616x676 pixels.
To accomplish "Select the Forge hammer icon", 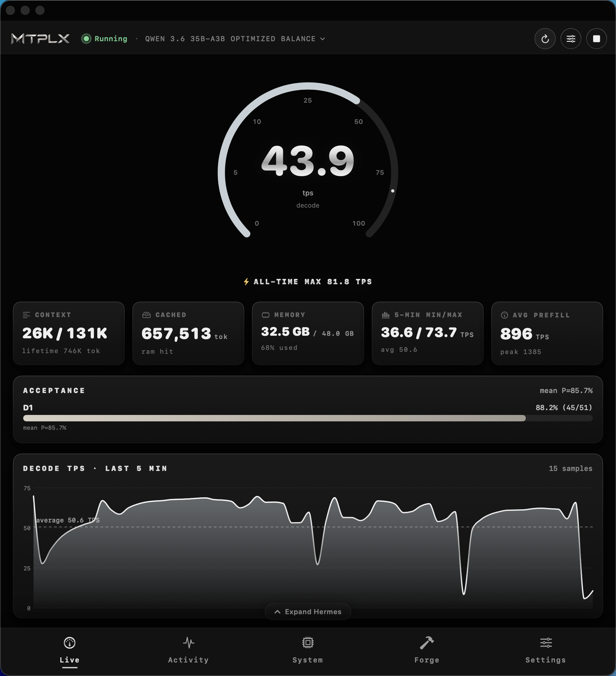I will [x=427, y=643].
